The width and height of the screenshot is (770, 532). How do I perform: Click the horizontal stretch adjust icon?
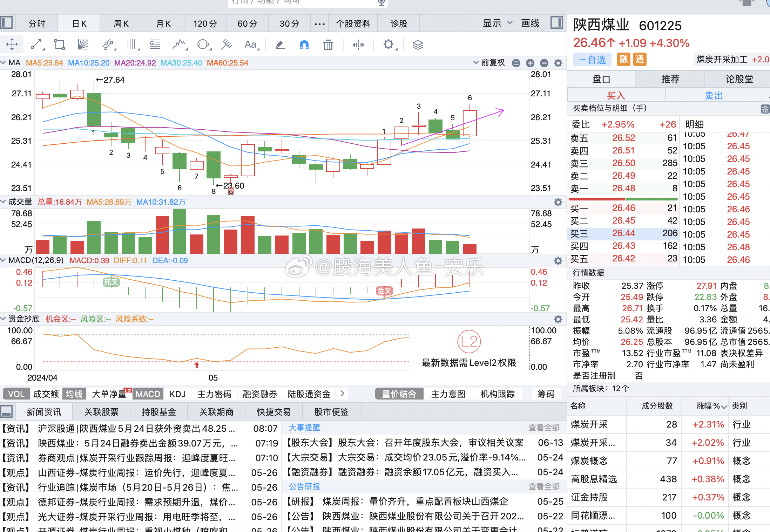pyautogui.click(x=358, y=45)
